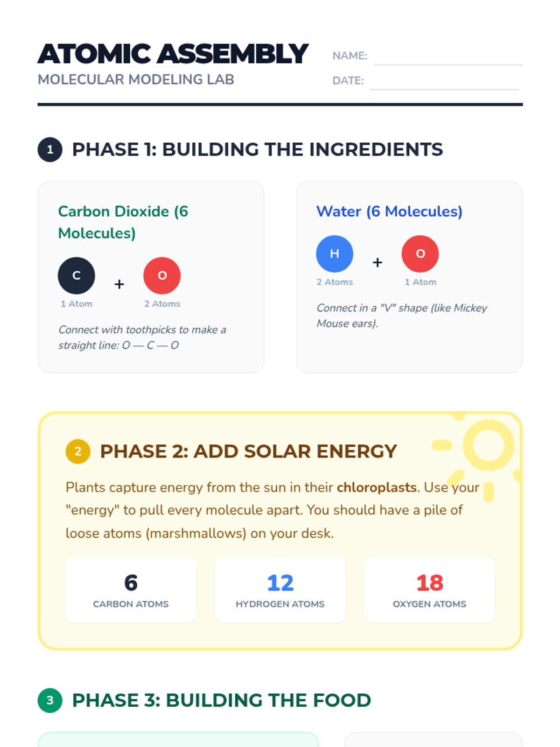The height and width of the screenshot is (747, 560).
Task: Click the Water (6 Molecules) heading
Action: pos(389,211)
